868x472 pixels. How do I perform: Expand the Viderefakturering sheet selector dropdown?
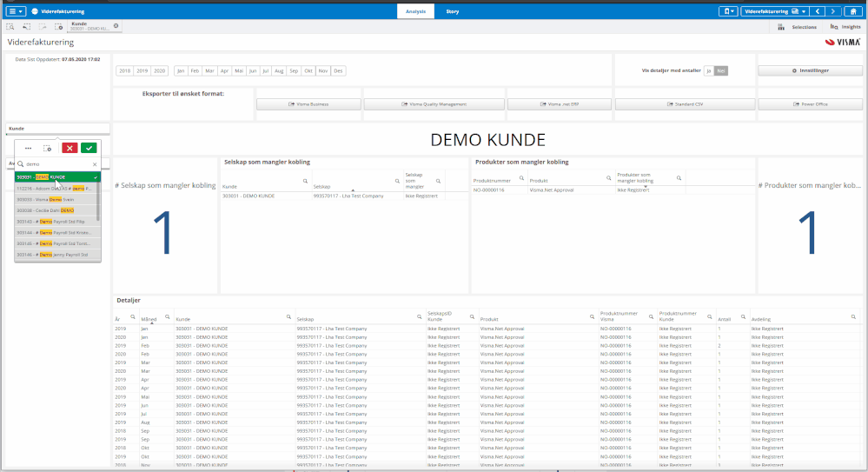click(x=773, y=11)
